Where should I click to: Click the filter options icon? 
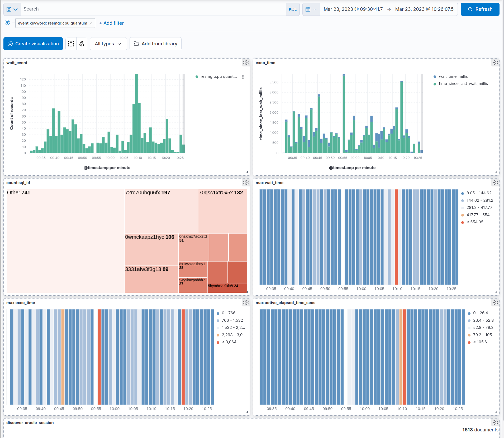(x=7, y=23)
